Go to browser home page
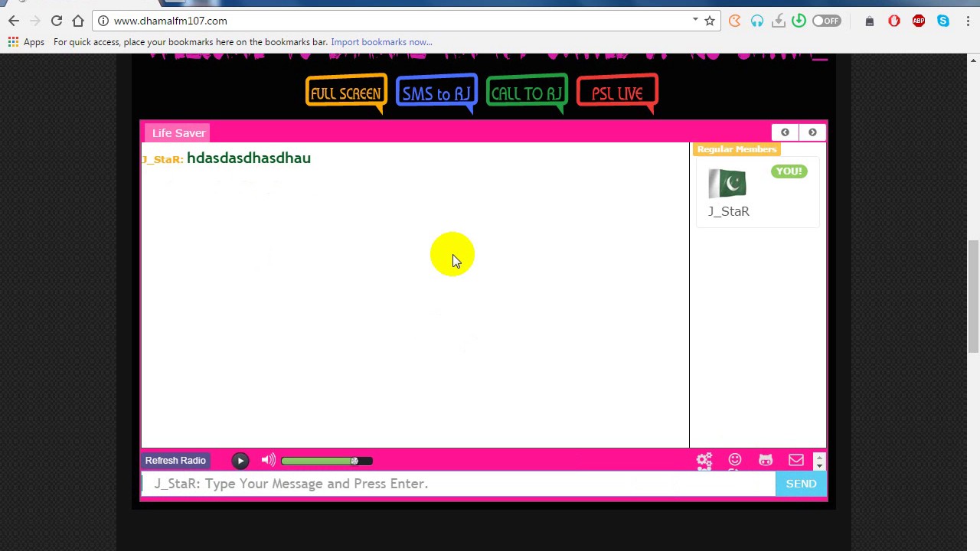The width and height of the screenshot is (980, 551). pos(78,21)
